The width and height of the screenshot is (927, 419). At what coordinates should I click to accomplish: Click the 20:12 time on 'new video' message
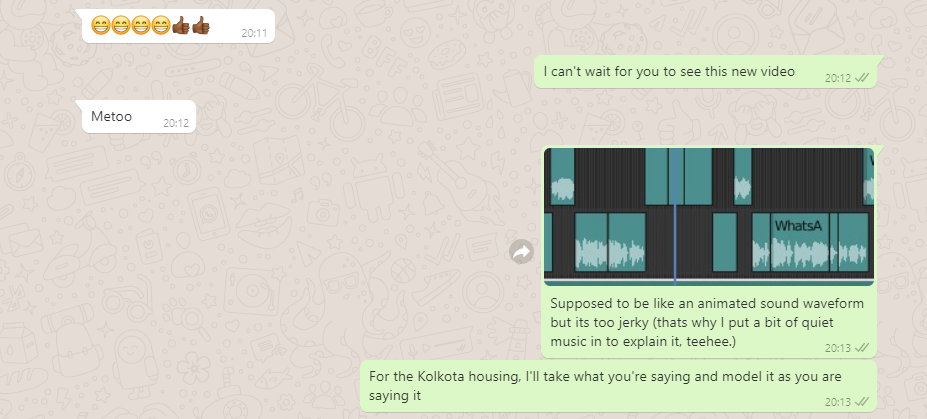[838, 77]
